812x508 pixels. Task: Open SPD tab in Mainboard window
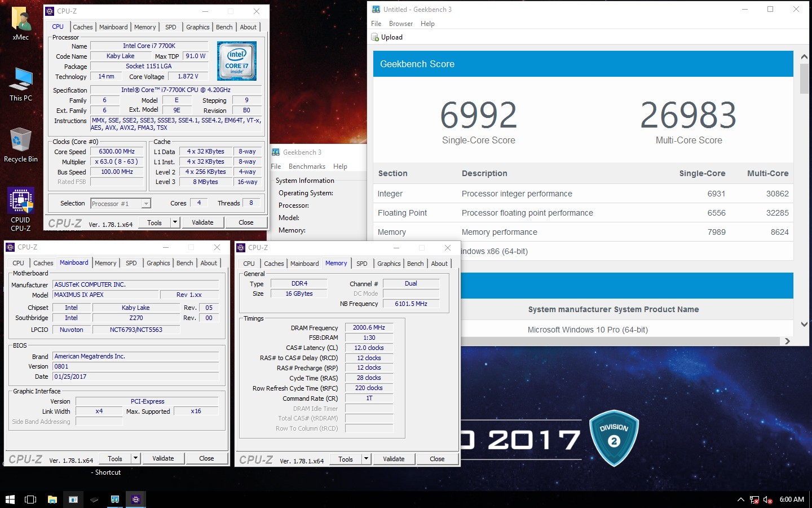click(131, 263)
